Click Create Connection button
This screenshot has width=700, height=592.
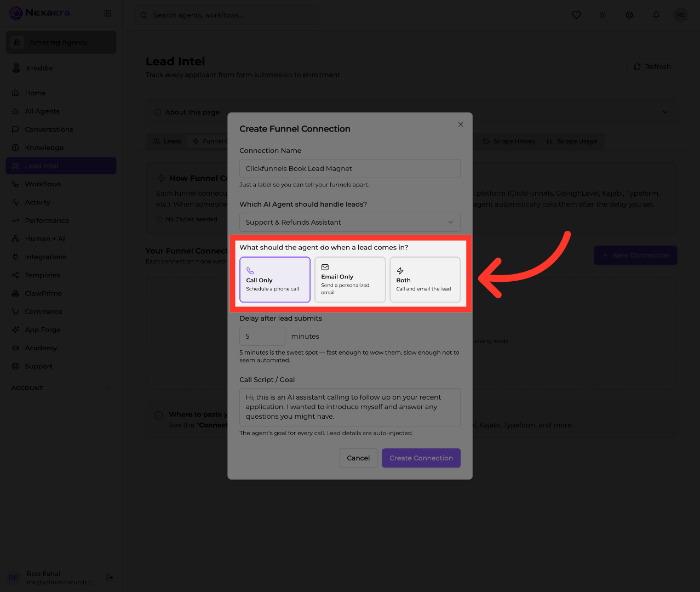point(421,458)
